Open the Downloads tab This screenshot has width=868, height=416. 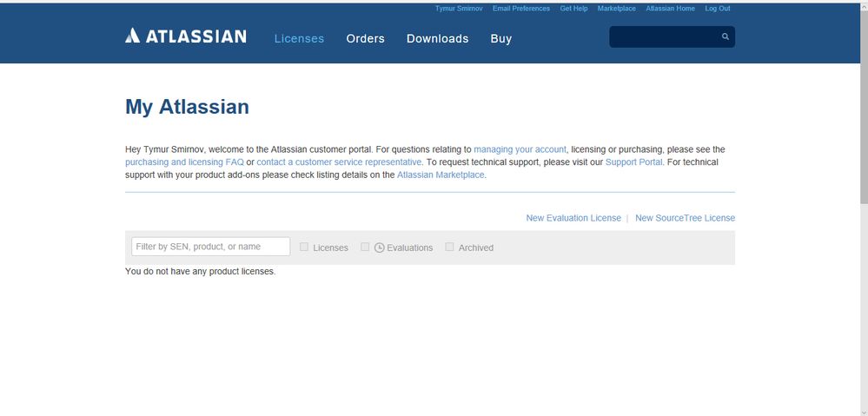click(437, 39)
